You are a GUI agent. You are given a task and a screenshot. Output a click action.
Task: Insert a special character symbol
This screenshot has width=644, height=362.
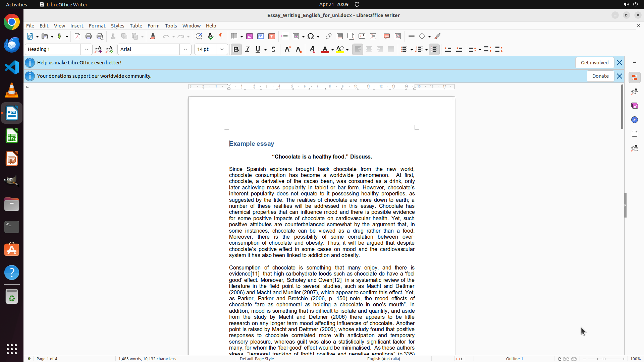(311, 36)
